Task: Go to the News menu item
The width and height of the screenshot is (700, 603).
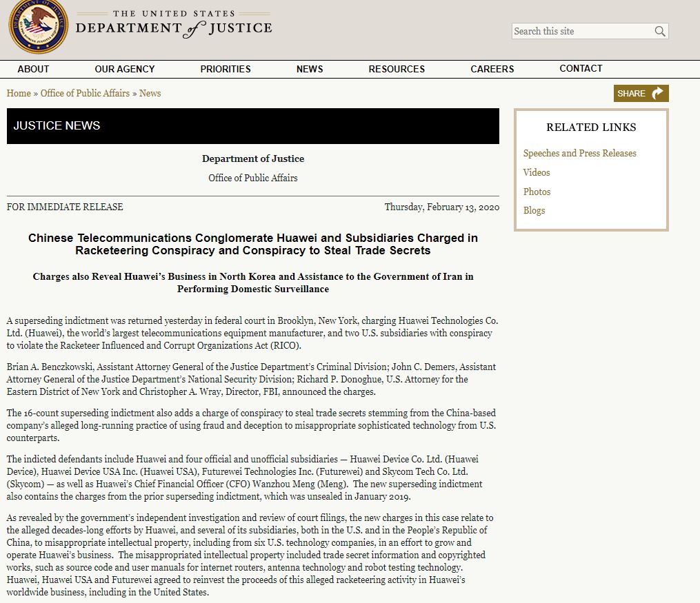Action: click(x=310, y=69)
